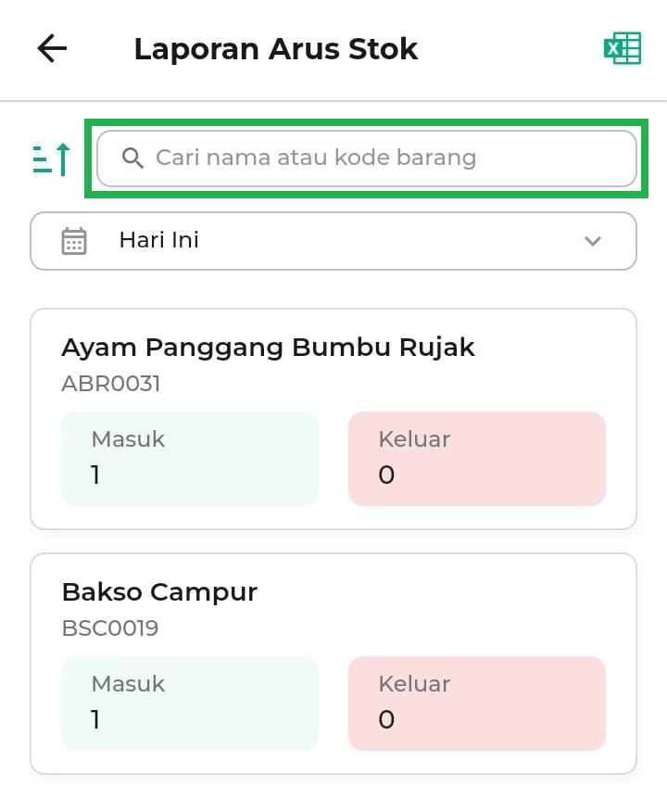667x812 pixels.
Task: Tap the Masuk box for Ayam Panggang
Action: (190, 459)
